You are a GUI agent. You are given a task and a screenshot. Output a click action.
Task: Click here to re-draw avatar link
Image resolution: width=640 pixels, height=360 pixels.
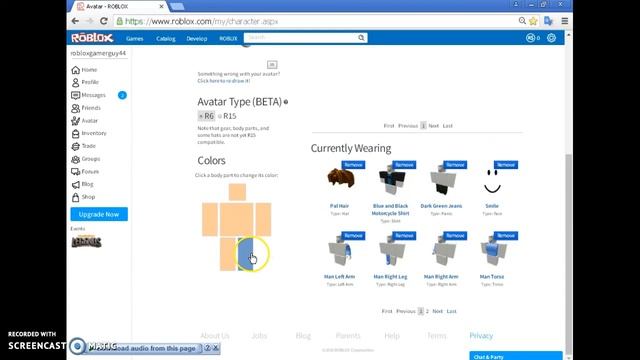pos(224,81)
